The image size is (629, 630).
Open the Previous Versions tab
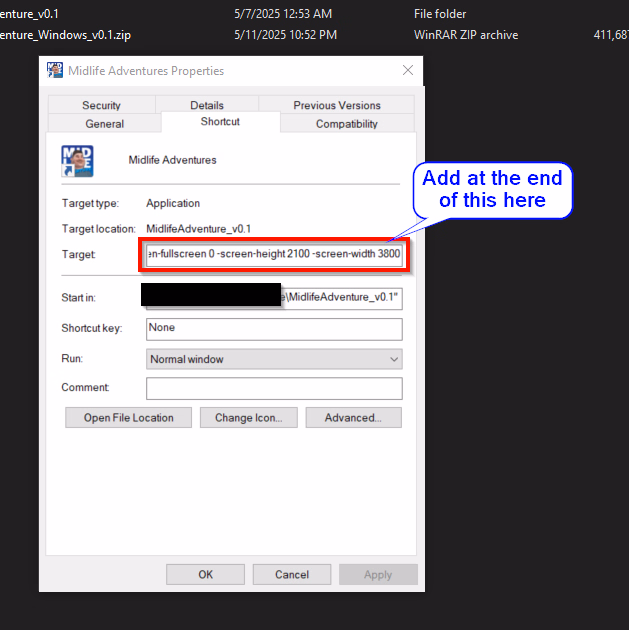[x=337, y=105]
